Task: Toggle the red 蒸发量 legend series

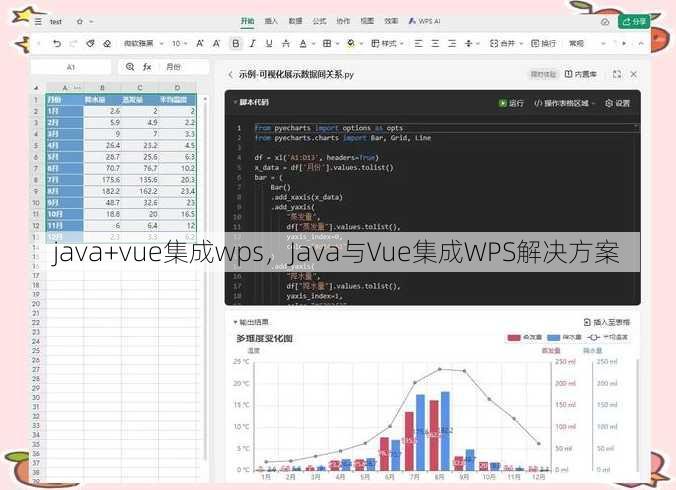Action: tap(524, 337)
